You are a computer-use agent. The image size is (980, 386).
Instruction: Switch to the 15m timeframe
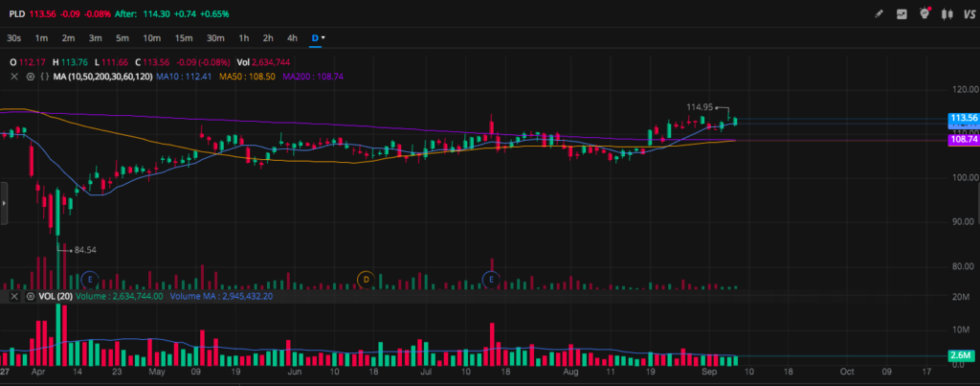pos(184,37)
